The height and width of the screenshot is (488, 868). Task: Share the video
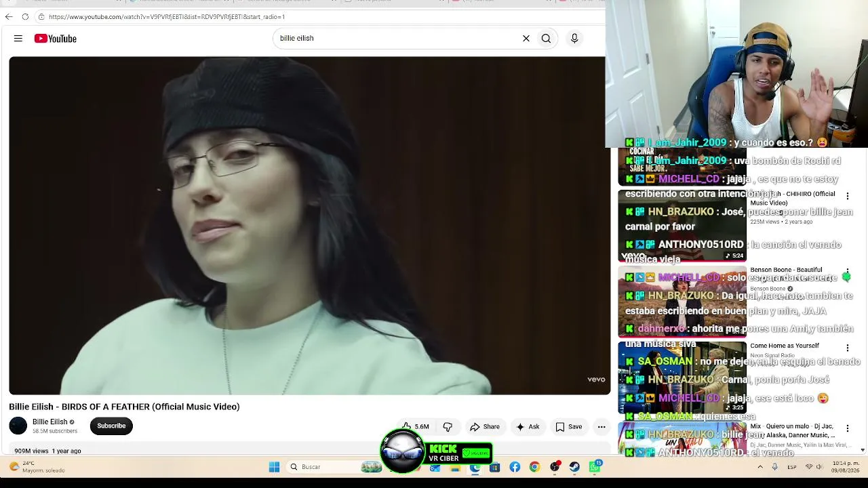485,426
